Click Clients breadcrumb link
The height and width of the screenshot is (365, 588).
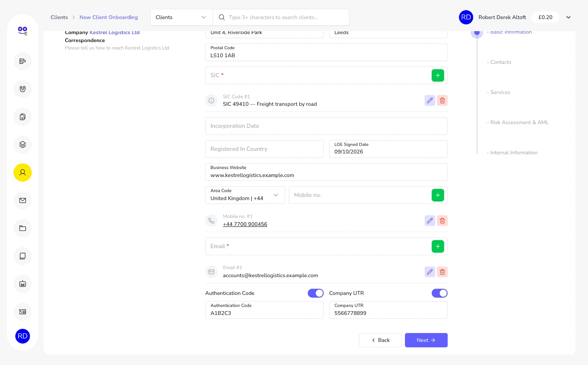pyautogui.click(x=59, y=17)
